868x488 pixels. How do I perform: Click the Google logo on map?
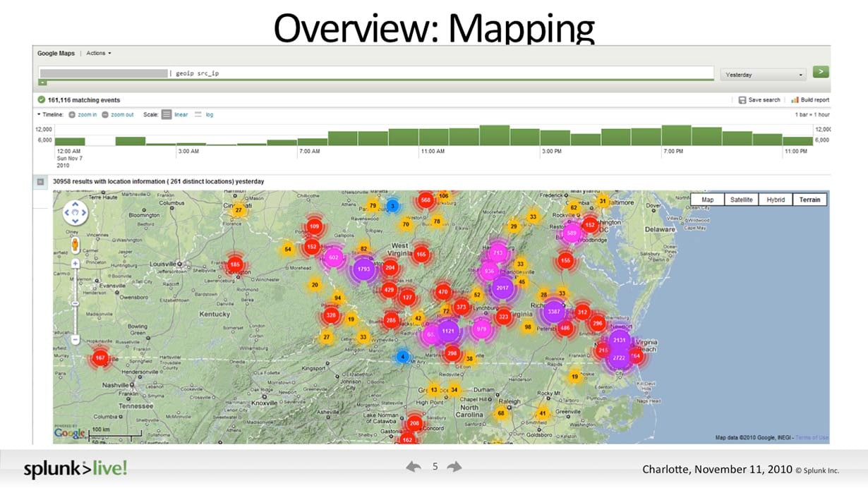click(70, 433)
